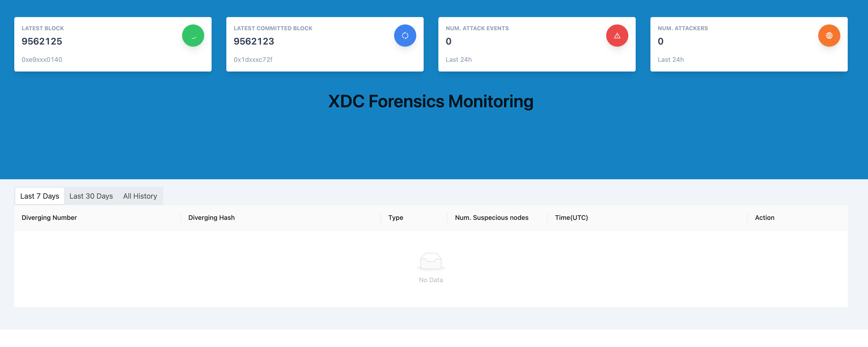Screen dimensions: 868x347
Task: Open the All History tab
Action: pos(140,196)
